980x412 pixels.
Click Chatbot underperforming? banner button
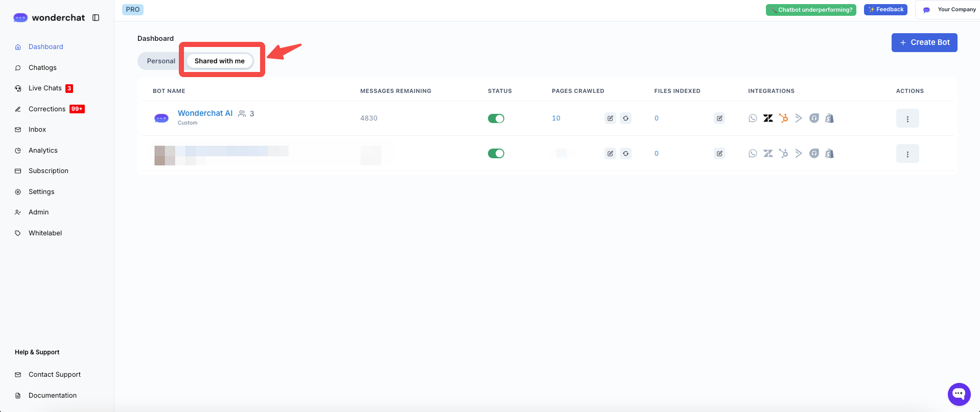[x=810, y=10]
